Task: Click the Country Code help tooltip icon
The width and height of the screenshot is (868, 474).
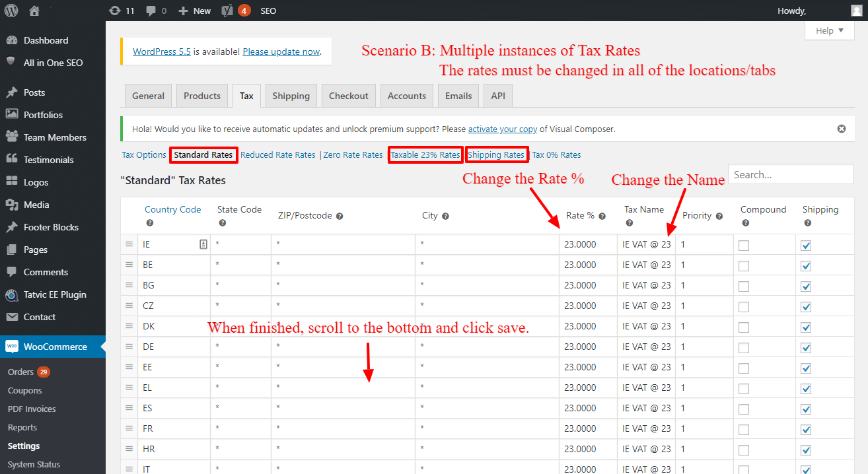Action: click(x=149, y=223)
